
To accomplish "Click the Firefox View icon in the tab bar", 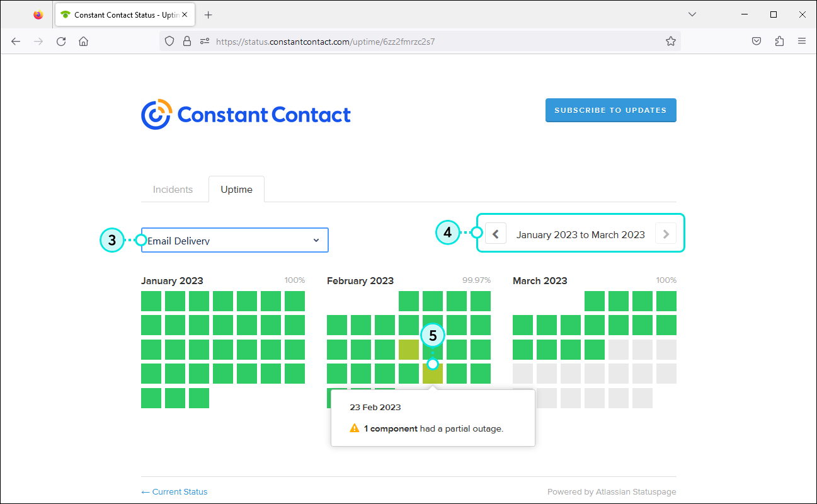I will [x=38, y=14].
